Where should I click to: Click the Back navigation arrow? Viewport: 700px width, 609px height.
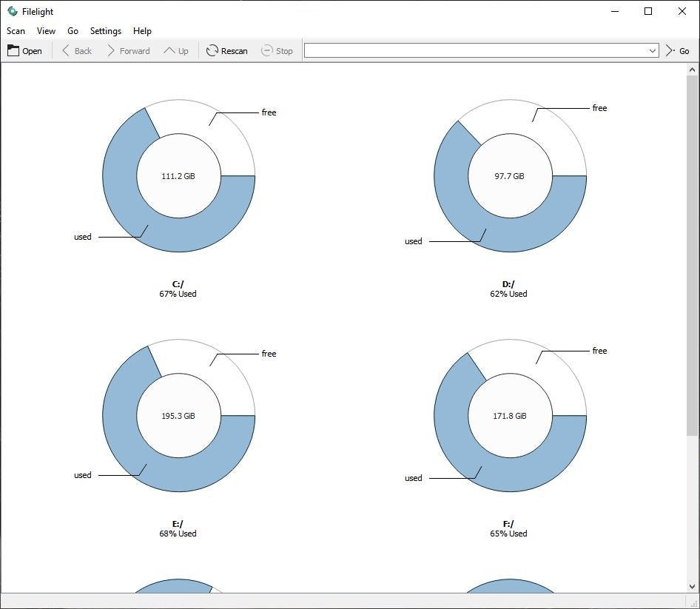tap(77, 51)
